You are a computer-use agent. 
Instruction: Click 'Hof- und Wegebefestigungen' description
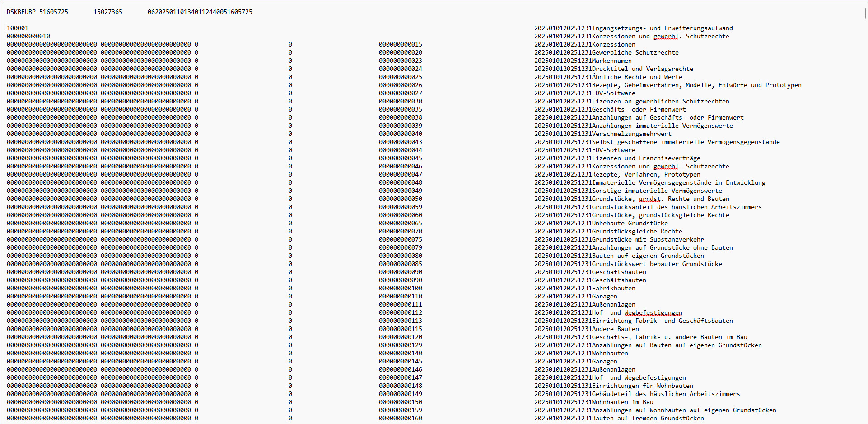coord(639,377)
